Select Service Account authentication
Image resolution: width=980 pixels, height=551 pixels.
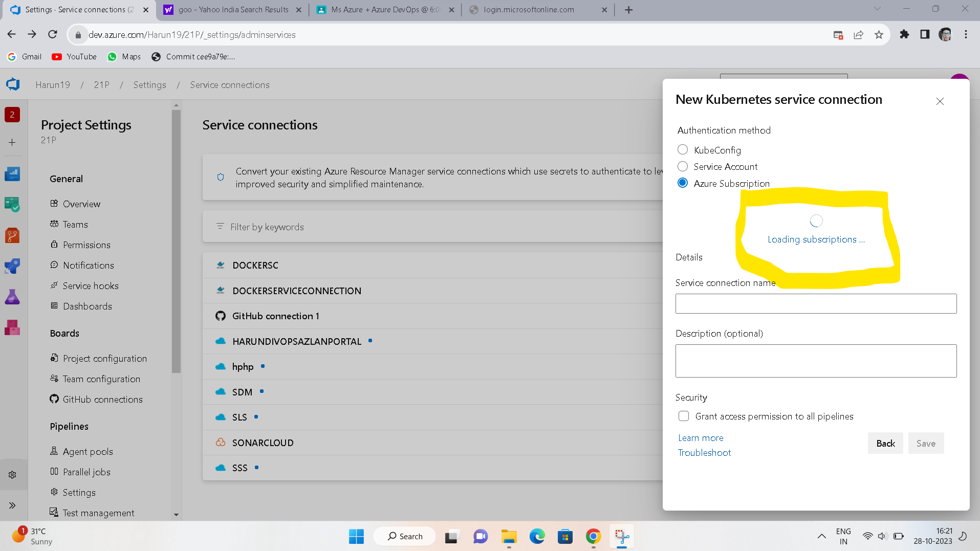[683, 166]
